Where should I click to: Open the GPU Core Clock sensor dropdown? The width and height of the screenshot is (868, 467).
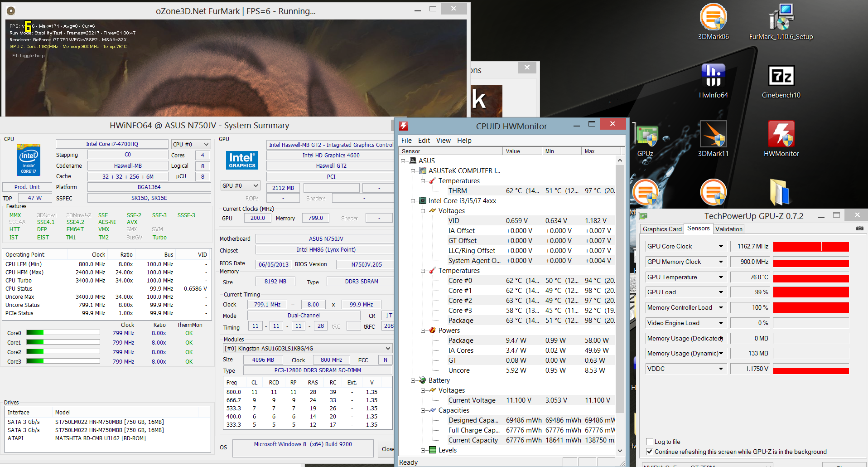click(x=721, y=246)
